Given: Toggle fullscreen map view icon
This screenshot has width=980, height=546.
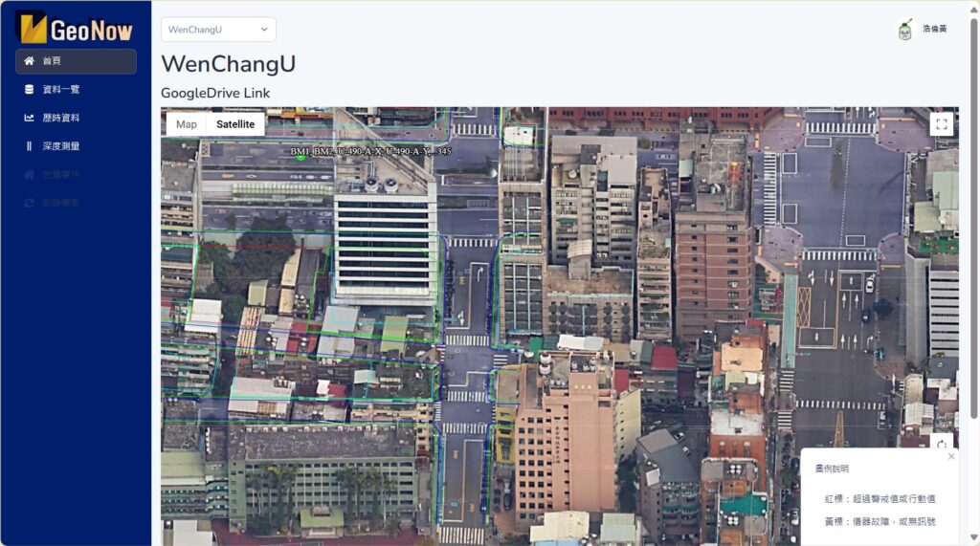Looking at the screenshot, I should pos(942,123).
